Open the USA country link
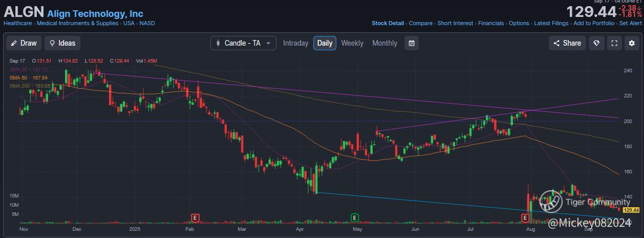The width and height of the screenshot is (644, 238). [x=129, y=23]
